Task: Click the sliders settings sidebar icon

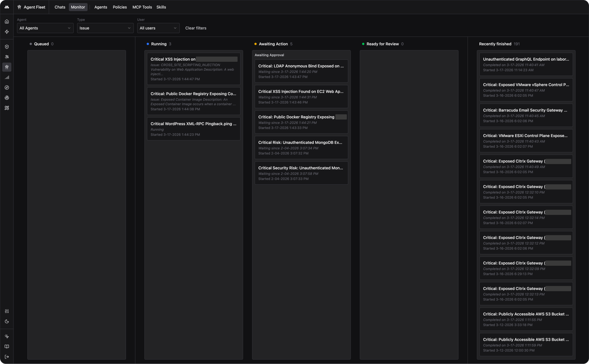Action: [x=7, y=311]
